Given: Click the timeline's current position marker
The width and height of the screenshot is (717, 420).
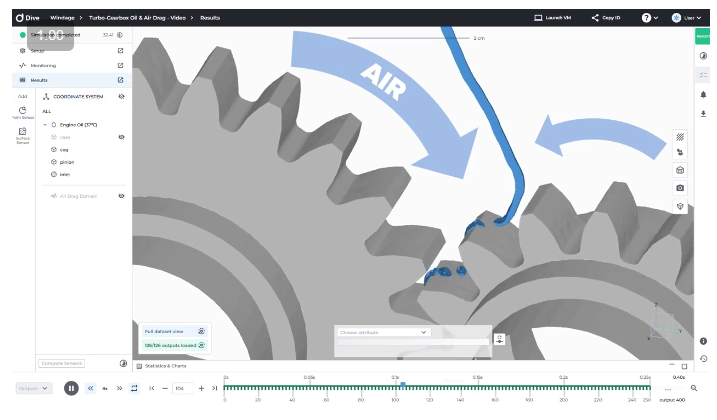Looking at the screenshot, I should 403,385.
